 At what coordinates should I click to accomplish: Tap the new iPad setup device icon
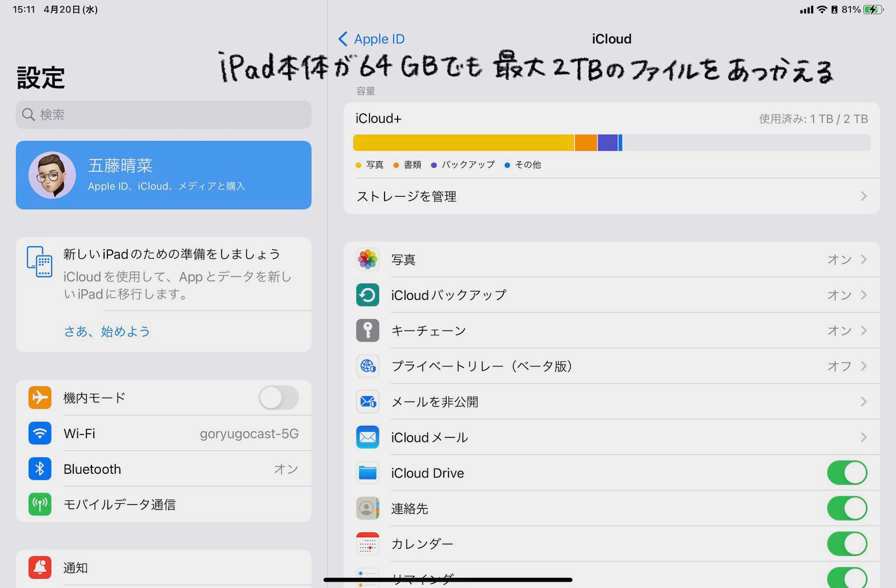pyautogui.click(x=40, y=262)
